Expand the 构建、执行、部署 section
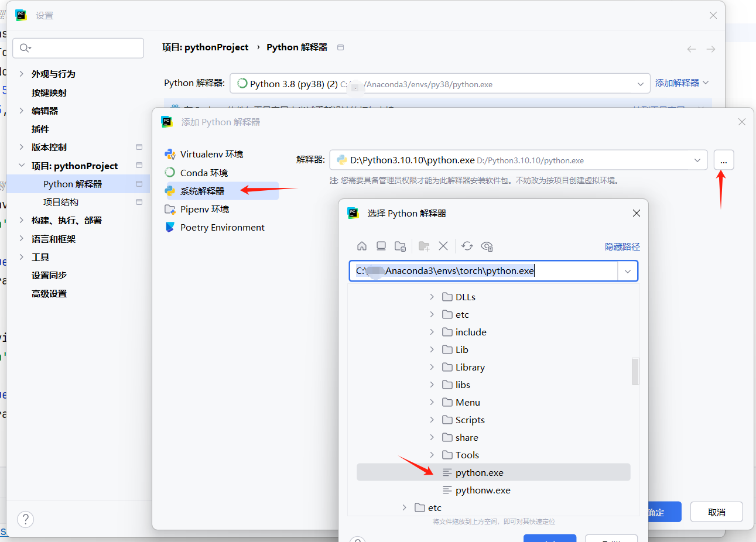Screen dimensions: 756x542 click(x=22, y=220)
